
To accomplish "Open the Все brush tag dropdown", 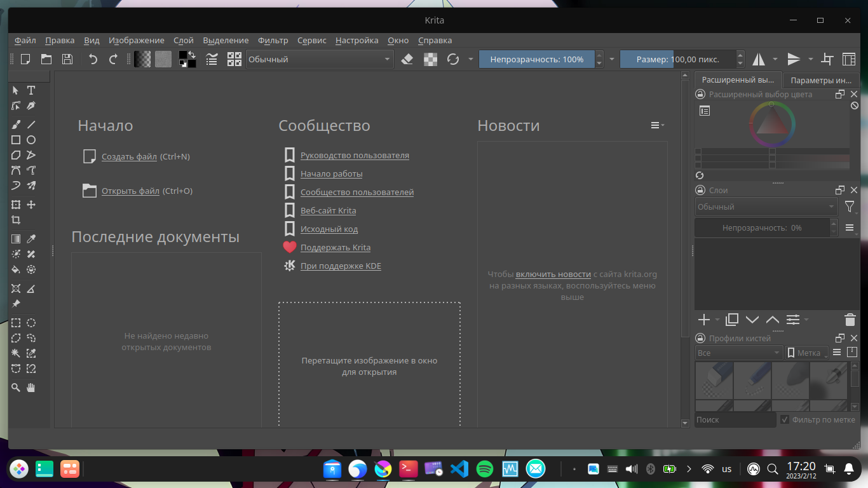I will (739, 353).
